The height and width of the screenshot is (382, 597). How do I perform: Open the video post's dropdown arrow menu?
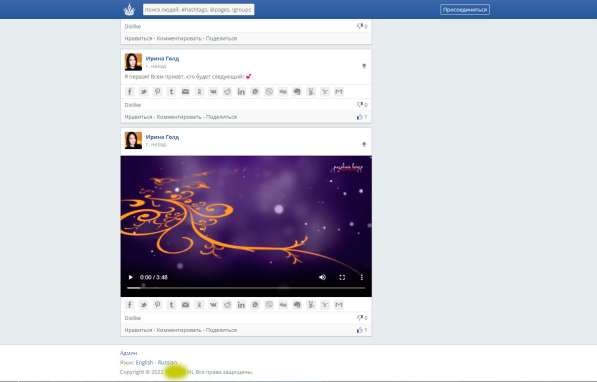[x=364, y=144]
